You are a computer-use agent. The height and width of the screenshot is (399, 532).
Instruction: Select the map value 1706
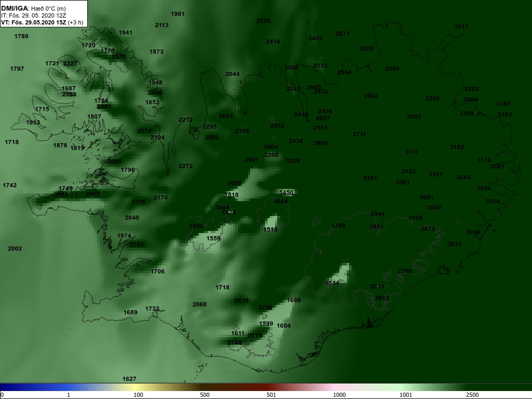[157, 271]
